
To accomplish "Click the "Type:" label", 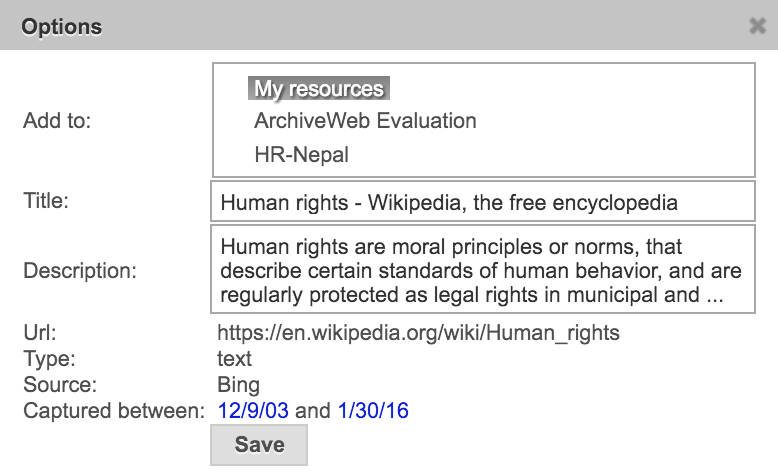I will (x=49, y=359).
